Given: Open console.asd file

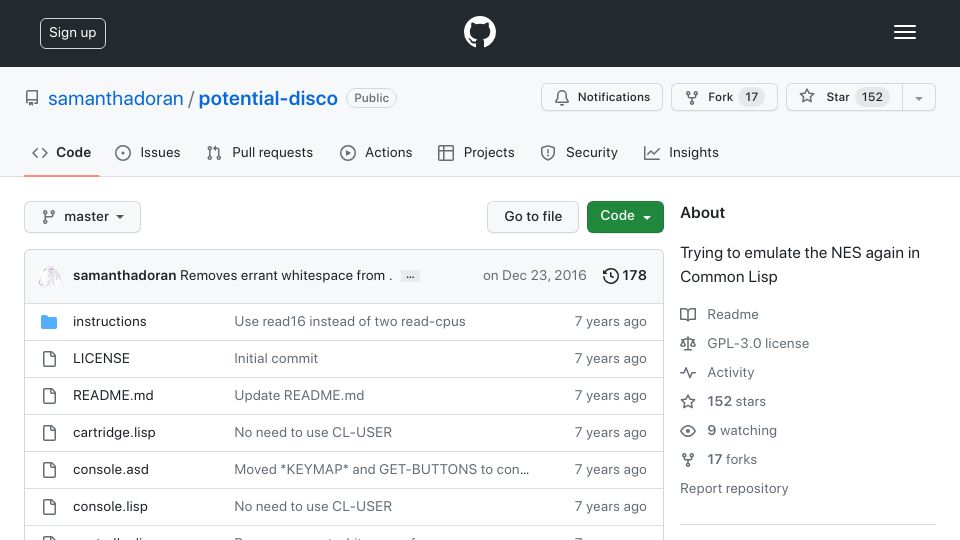Looking at the screenshot, I should click(x=111, y=470).
